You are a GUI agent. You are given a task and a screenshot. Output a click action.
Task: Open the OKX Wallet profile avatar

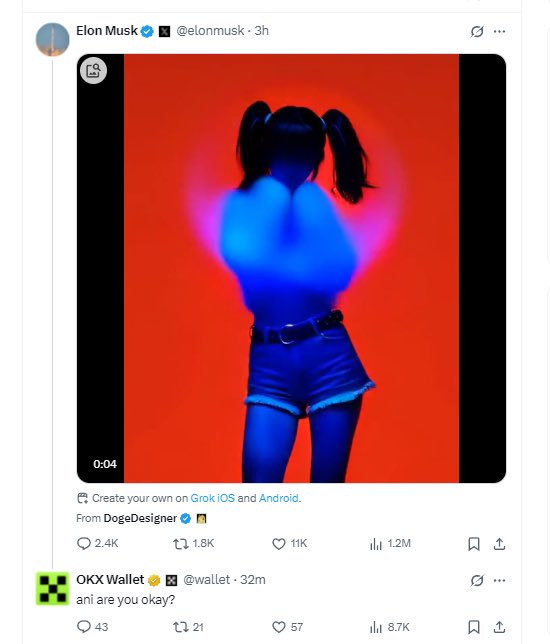(x=53, y=589)
